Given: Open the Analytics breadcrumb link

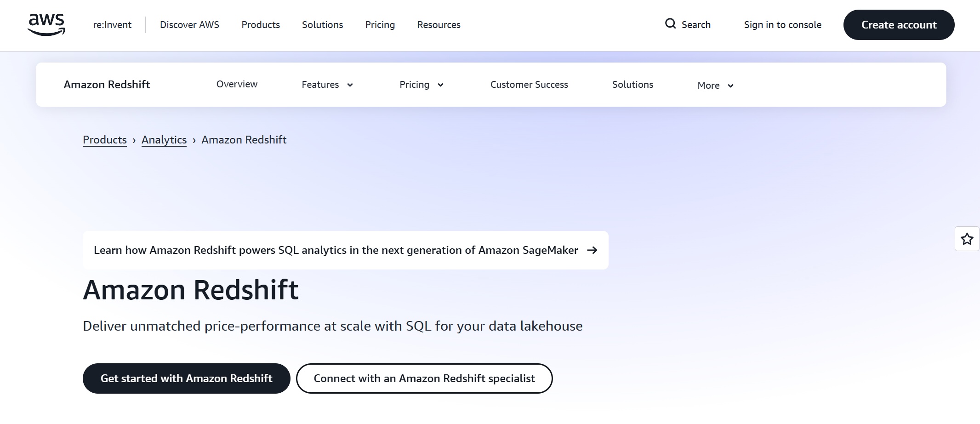Looking at the screenshot, I should coord(164,140).
